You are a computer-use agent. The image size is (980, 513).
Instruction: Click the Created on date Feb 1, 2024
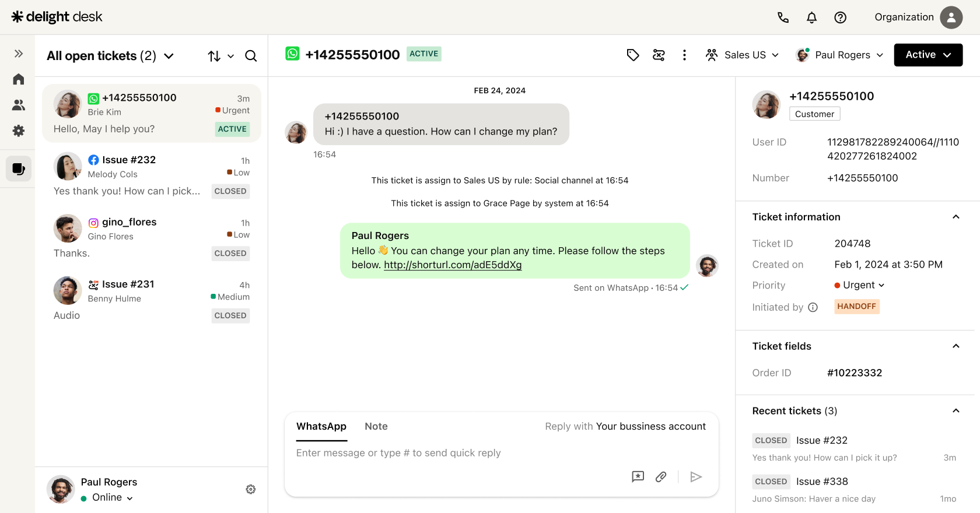pos(888,265)
